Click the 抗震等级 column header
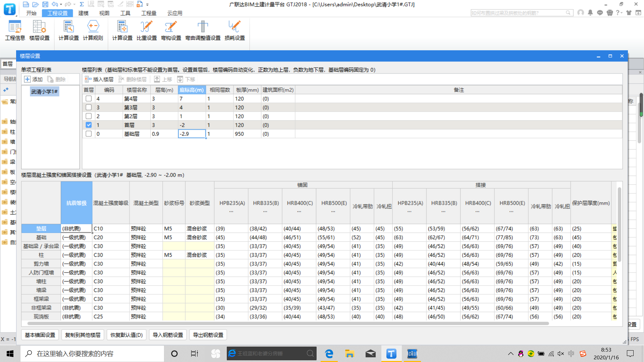Image resolution: width=644 pixels, height=362 pixels. tap(76, 203)
